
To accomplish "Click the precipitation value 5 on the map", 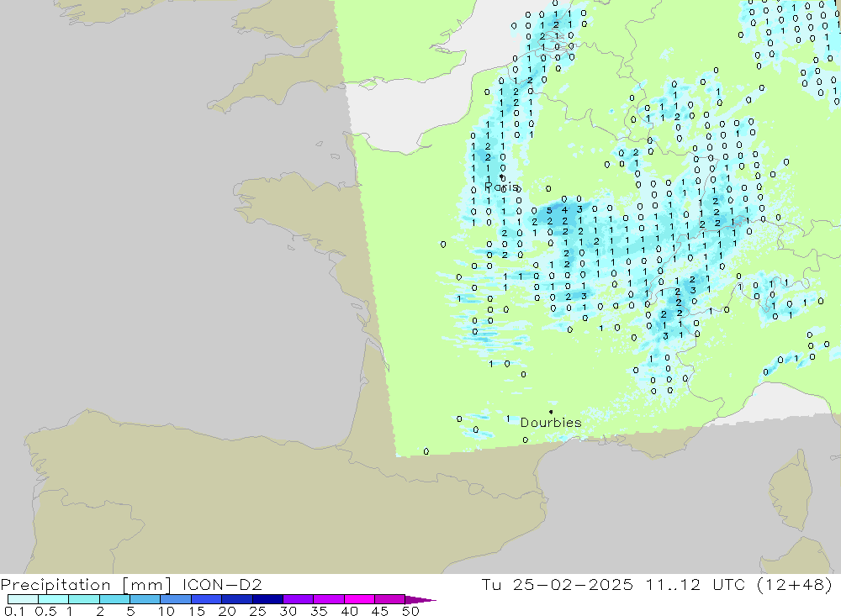I will point(549,211).
